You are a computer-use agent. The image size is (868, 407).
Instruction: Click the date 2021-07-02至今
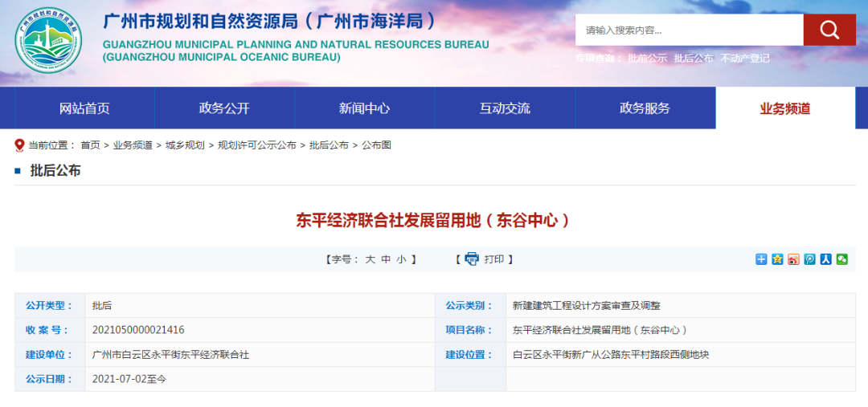[129, 380]
